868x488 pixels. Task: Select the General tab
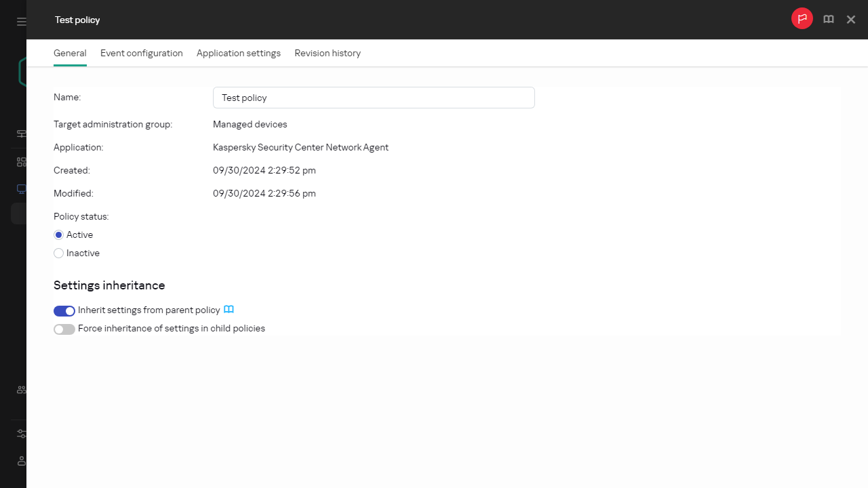coord(70,53)
